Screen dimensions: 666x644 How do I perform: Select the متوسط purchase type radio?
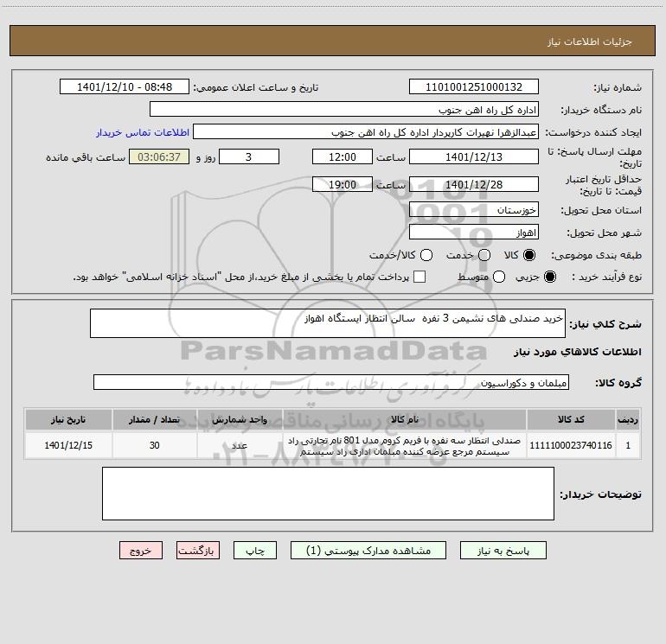point(499,277)
